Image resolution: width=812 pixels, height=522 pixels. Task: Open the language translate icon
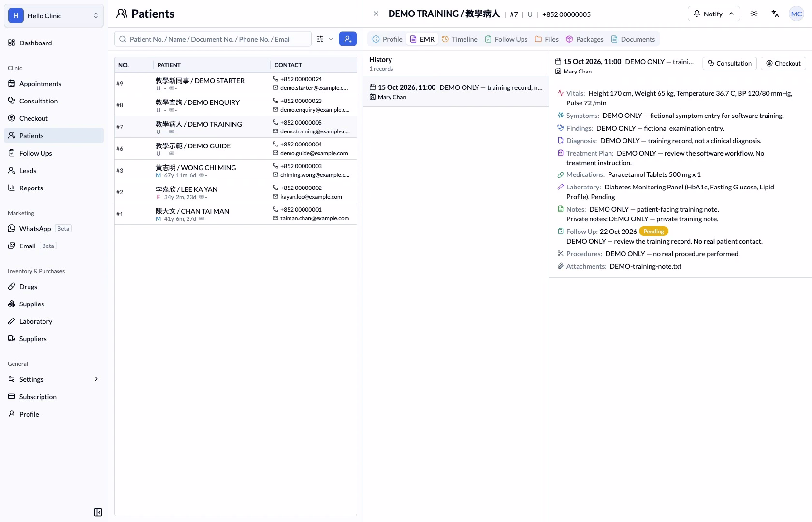coord(775,14)
